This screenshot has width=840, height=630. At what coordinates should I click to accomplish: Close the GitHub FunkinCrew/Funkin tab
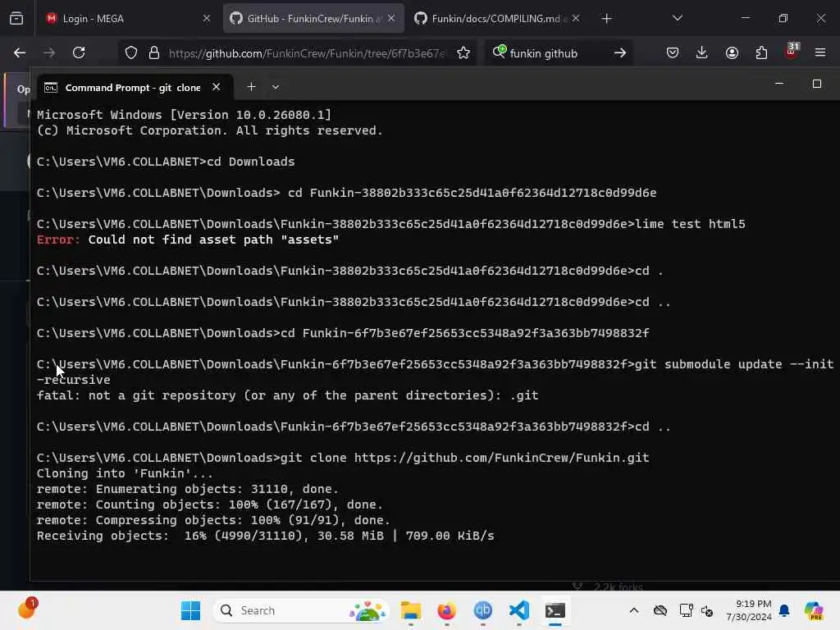(391, 18)
